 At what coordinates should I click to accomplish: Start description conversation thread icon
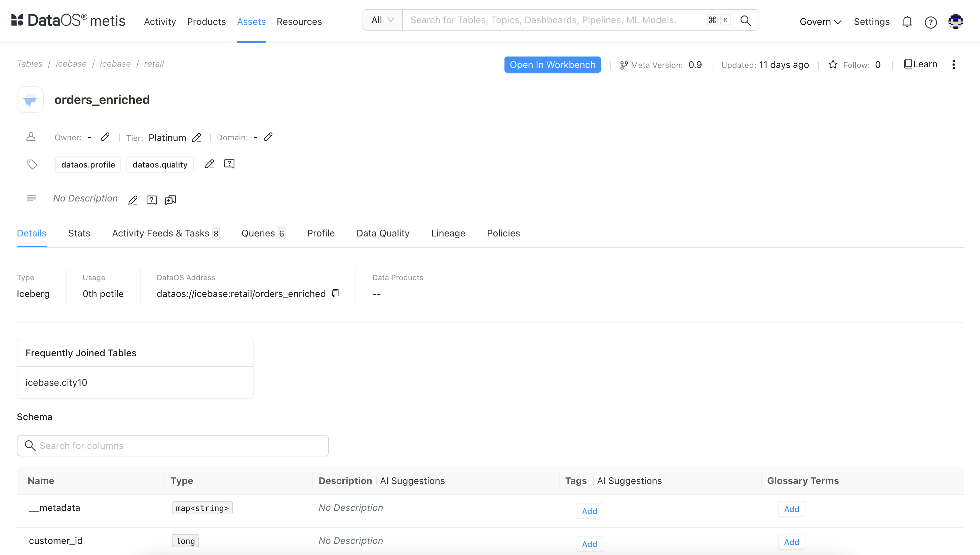170,200
